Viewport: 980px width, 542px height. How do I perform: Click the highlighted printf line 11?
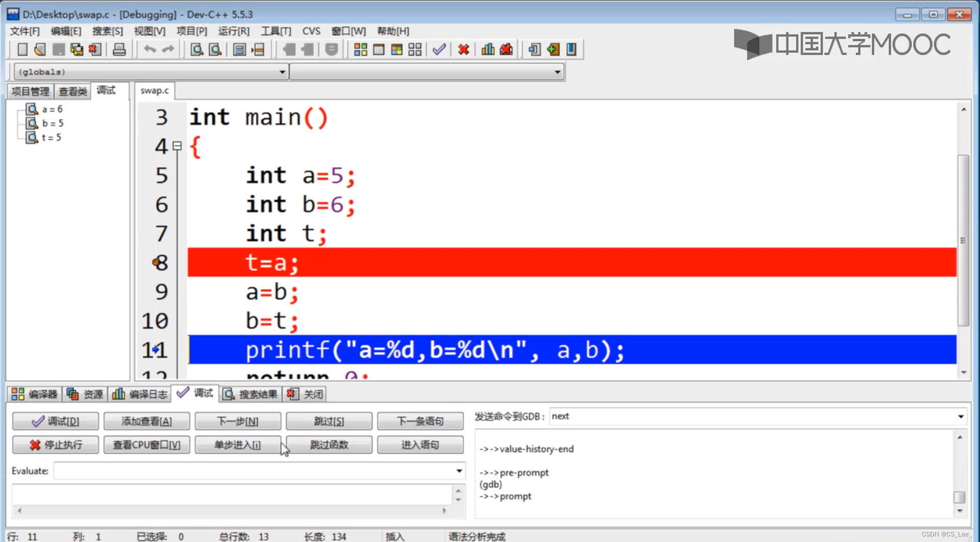click(x=572, y=350)
